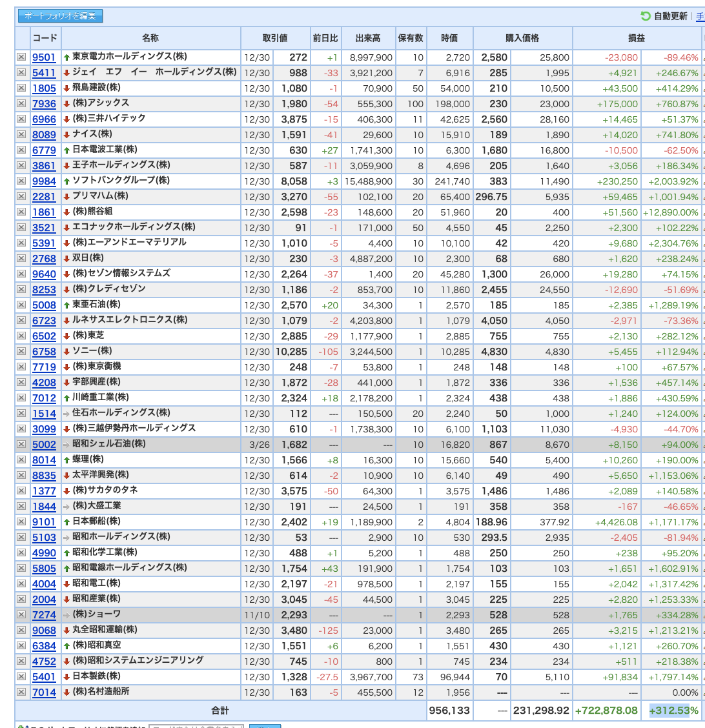The width and height of the screenshot is (705, 728).
Task: Delete row icon for (株)ショーワ
Action: pos(21,614)
